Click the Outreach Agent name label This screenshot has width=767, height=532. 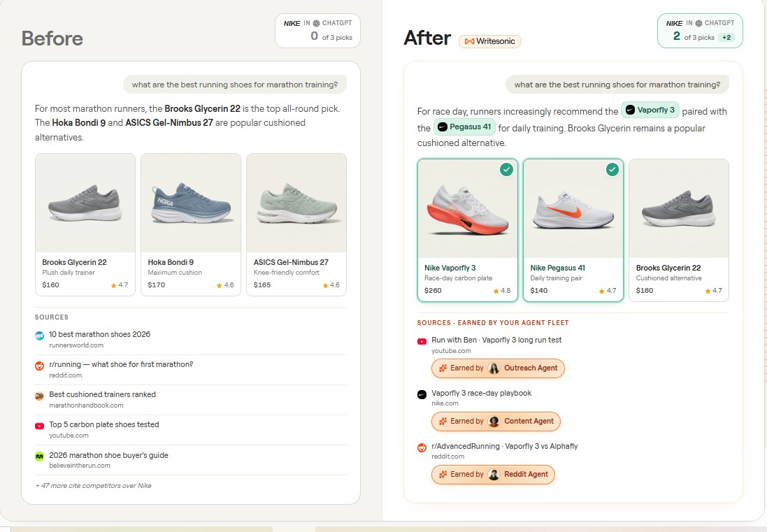tap(531, 368)
